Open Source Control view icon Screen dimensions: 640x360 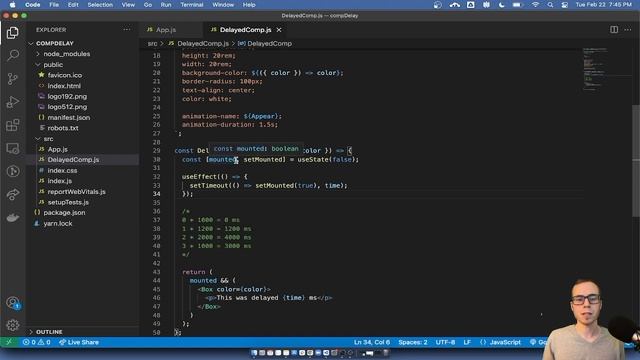(x=13, y=78)
